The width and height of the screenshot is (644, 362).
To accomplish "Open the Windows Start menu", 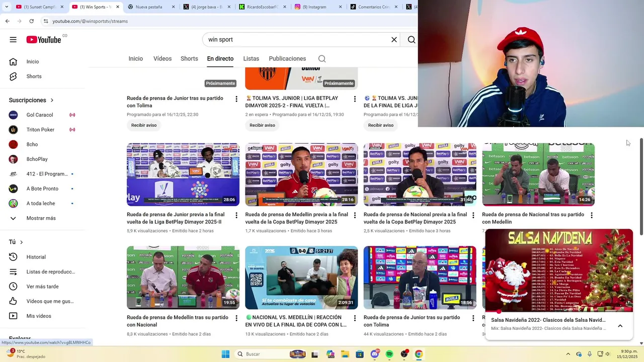I will tap(225, 354).
